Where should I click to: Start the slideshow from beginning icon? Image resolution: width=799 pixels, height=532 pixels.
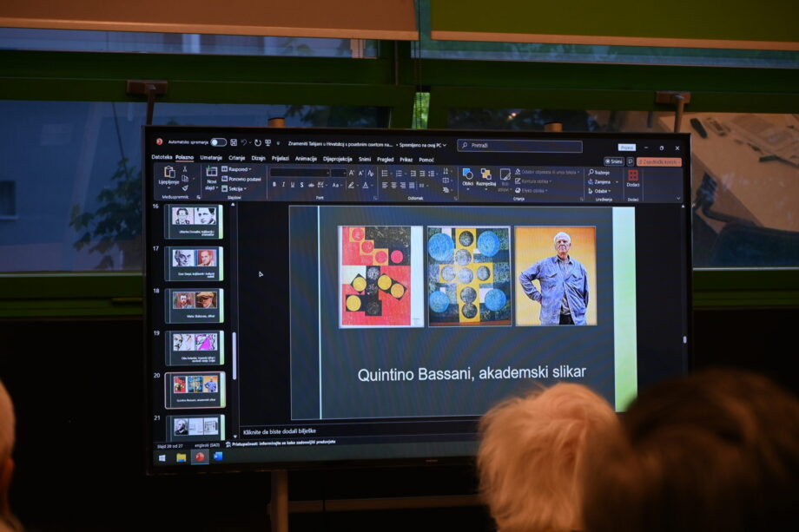[x=268, y=143]
